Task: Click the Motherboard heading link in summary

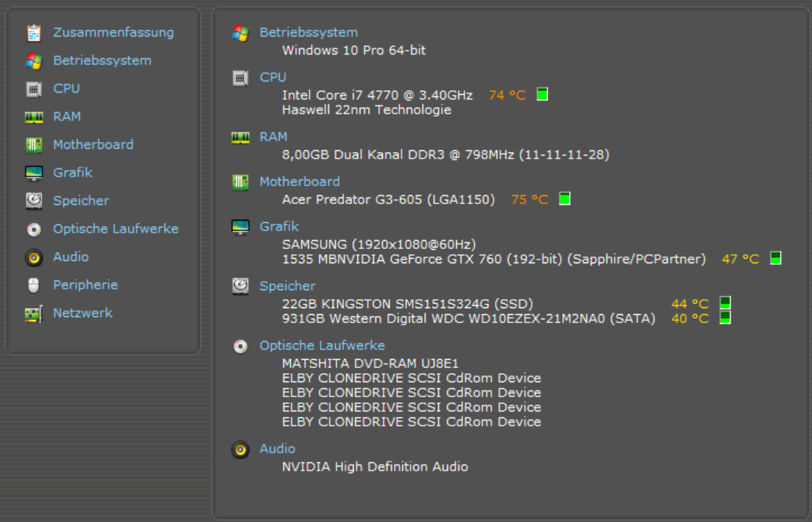Action: [x=300, y=182]
